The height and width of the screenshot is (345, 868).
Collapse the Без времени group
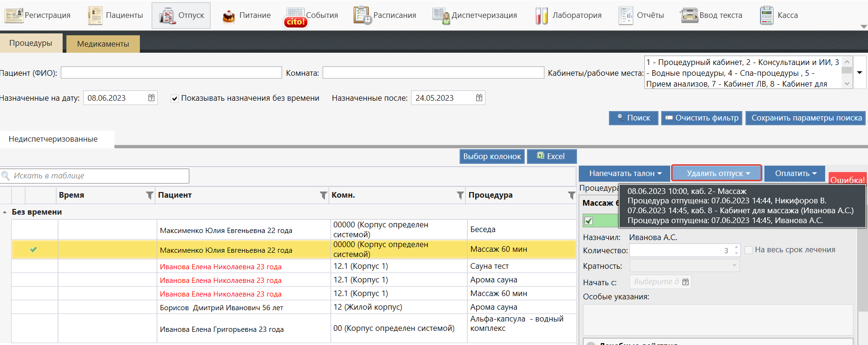click(5, 212)
